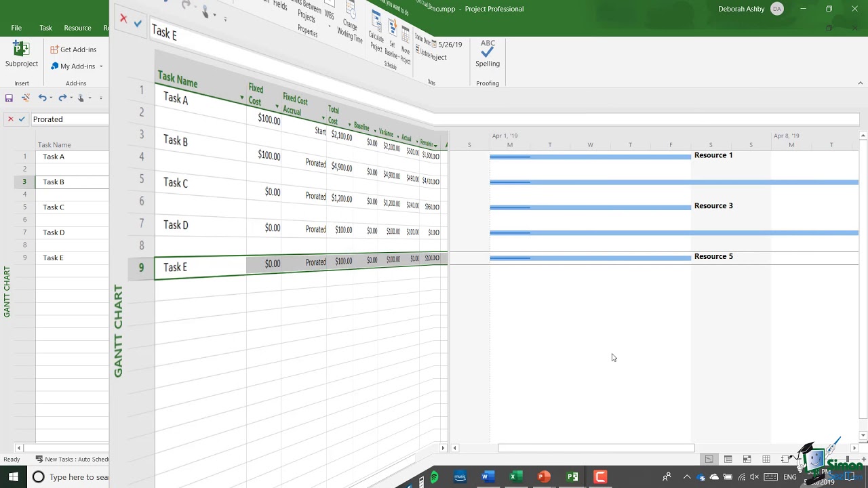Open the Redo history dropdown arrow
Screen dimensions: 868x488
click(70, 98)
